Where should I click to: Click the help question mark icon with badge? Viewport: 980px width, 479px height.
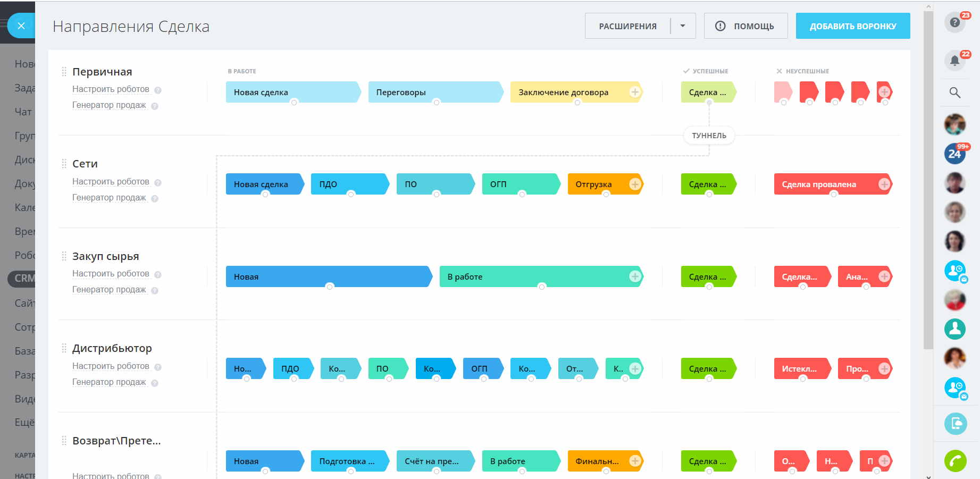955,22
